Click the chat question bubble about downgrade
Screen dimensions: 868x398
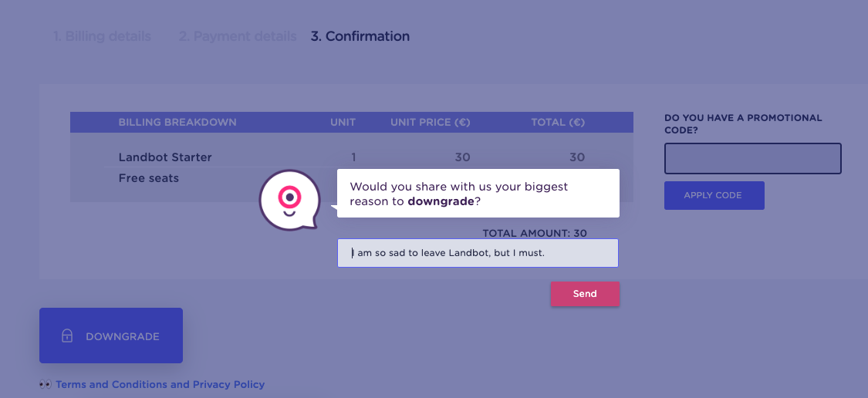(478, 193)
